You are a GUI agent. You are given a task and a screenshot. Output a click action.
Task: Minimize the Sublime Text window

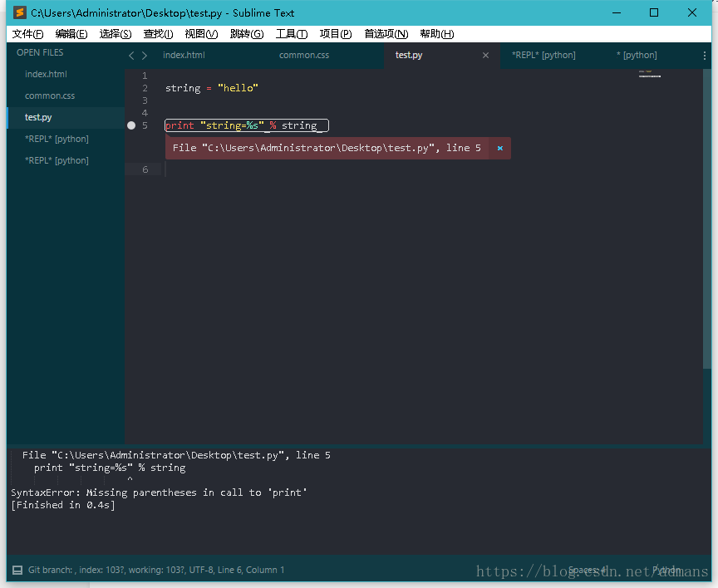[617, 12]
